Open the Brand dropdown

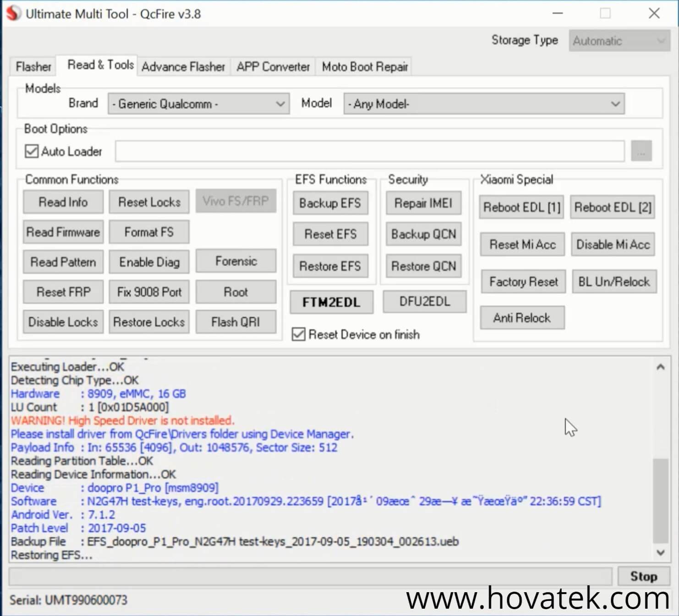tap(198, 104)
